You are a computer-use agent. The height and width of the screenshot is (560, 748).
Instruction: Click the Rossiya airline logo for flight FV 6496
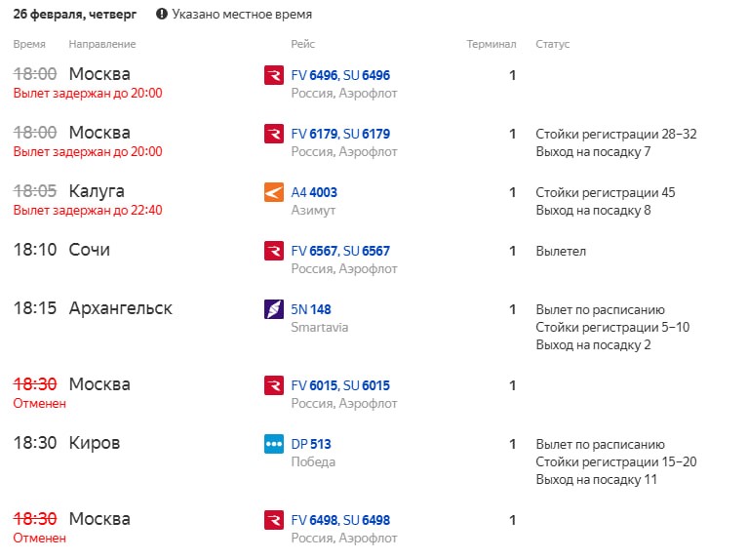(x=274, y=75)
